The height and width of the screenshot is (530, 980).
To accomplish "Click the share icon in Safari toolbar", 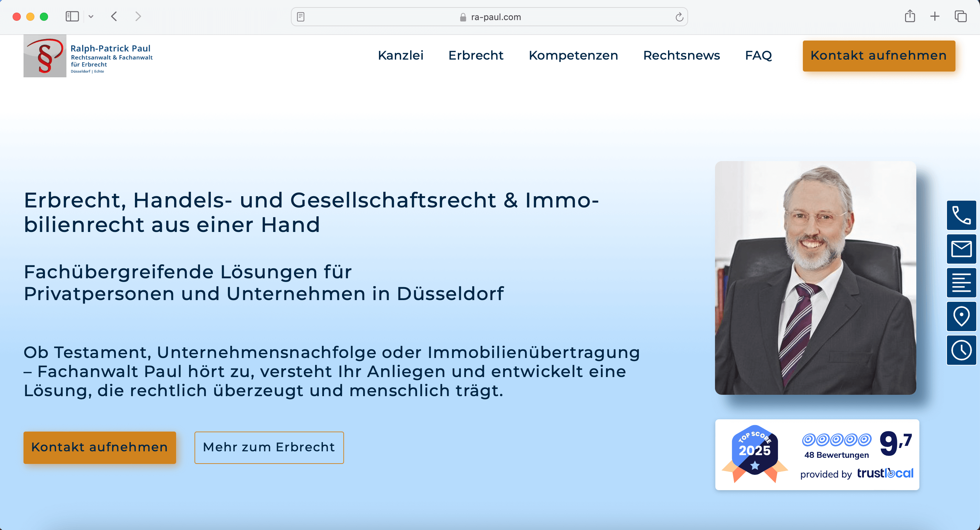I will click(x=910, y=16).
